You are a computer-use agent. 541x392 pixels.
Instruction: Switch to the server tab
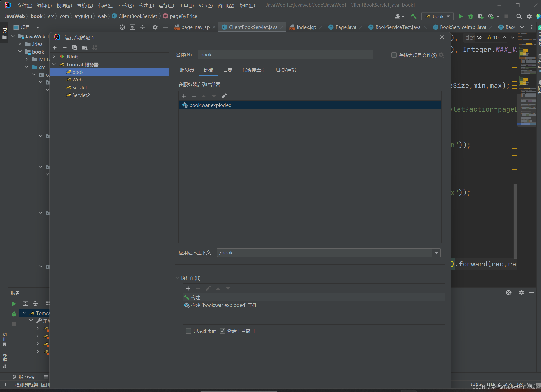[x=187, y=70]
